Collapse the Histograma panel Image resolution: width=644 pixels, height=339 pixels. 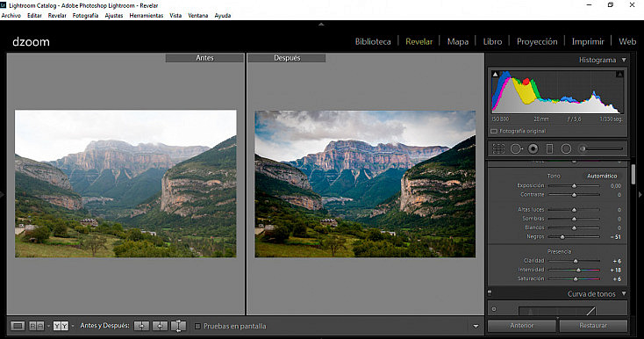[624, 60]
